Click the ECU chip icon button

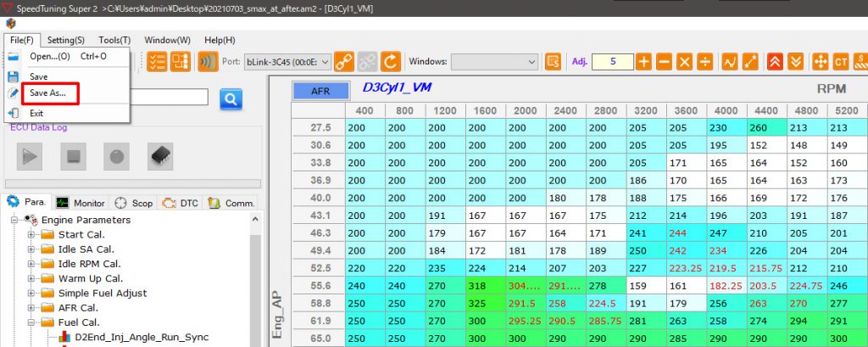(160, 156)
